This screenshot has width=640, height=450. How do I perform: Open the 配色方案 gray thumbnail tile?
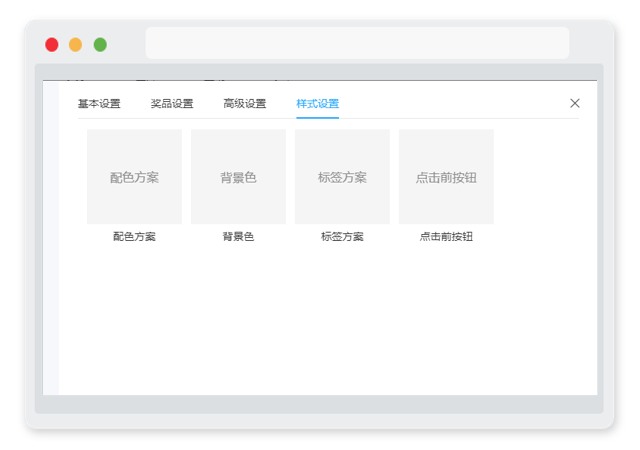pos(134,176)
